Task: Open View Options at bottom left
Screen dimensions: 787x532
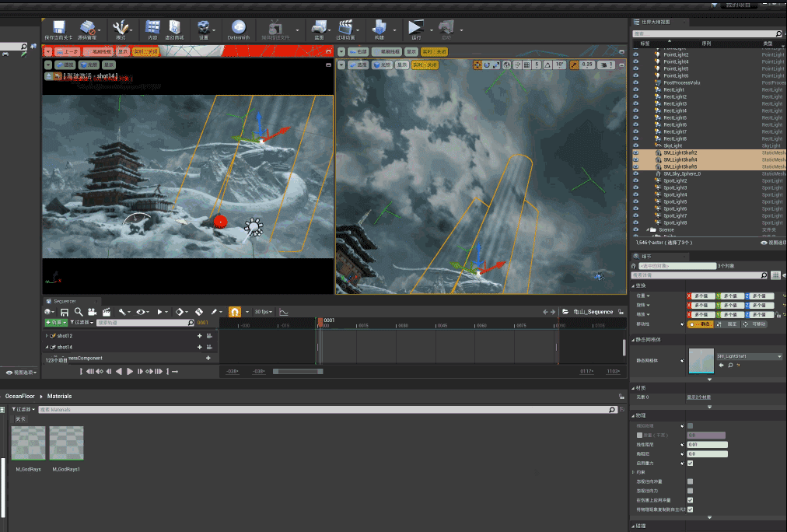Action: click(x=21, y=373)
